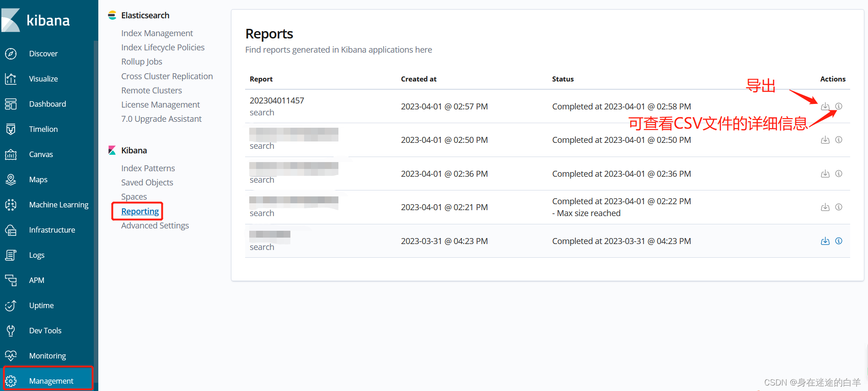The width and height of the screenshot is (868, 391).
Task: Click the Elasticsearch section heading
Action: coord(145,15)
